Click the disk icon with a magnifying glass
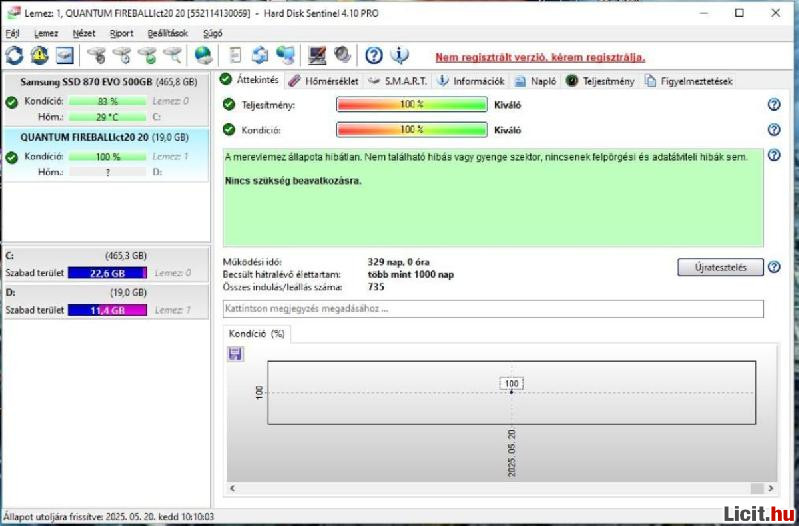This screenshot has width=799, height=526. pos(173,55)
